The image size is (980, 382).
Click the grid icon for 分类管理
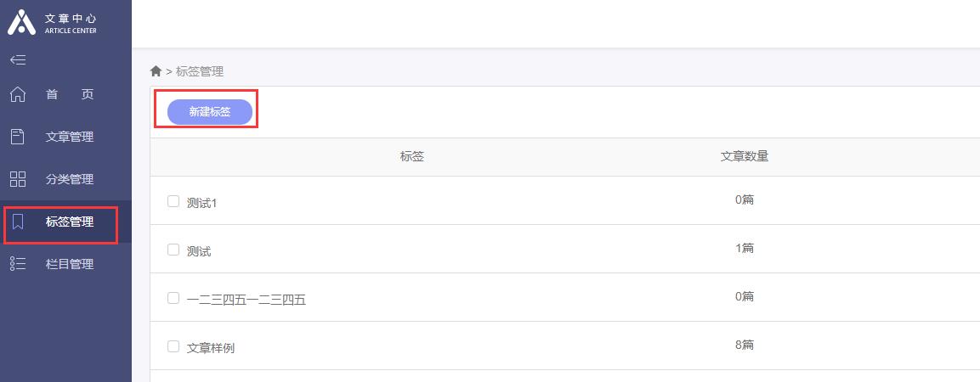pyautogui.click(x=18, y=179)
